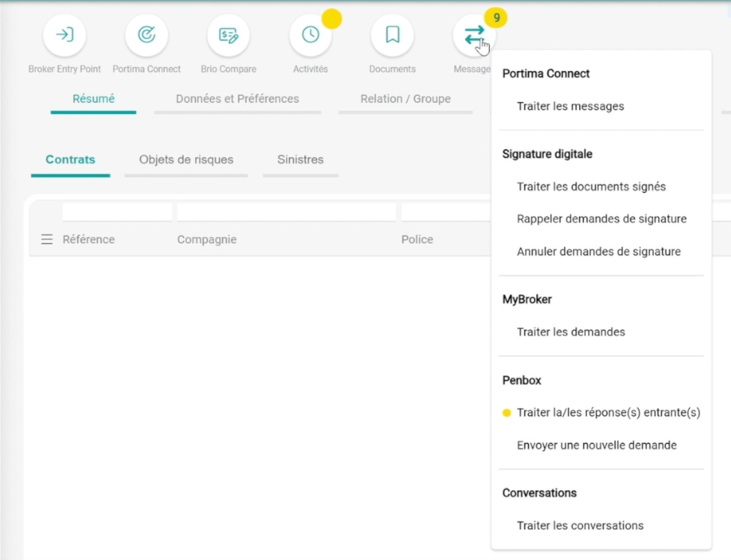This screenshot has width=731, height=560.
Task: Click the Police filter field
Action: tap(446, 212)
